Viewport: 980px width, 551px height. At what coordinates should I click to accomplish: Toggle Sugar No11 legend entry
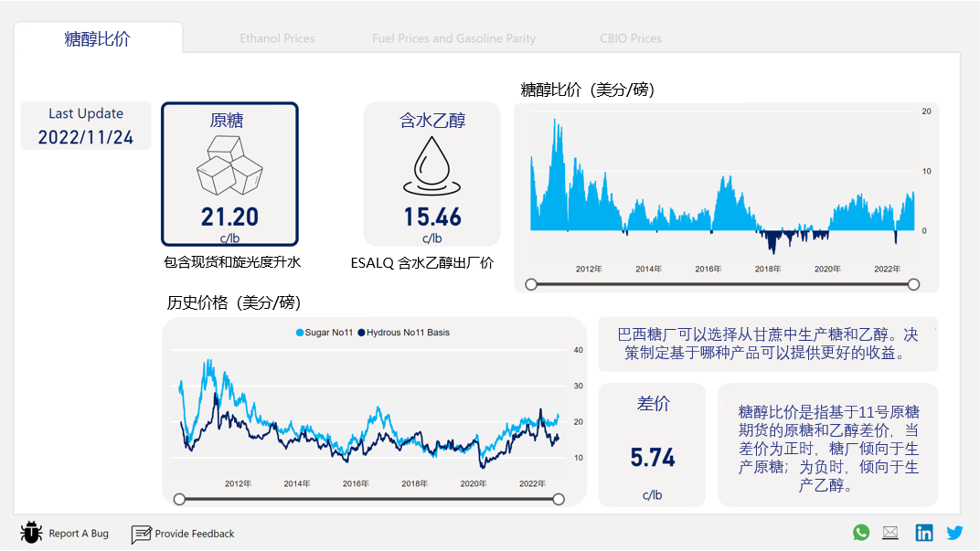(325, 333)
